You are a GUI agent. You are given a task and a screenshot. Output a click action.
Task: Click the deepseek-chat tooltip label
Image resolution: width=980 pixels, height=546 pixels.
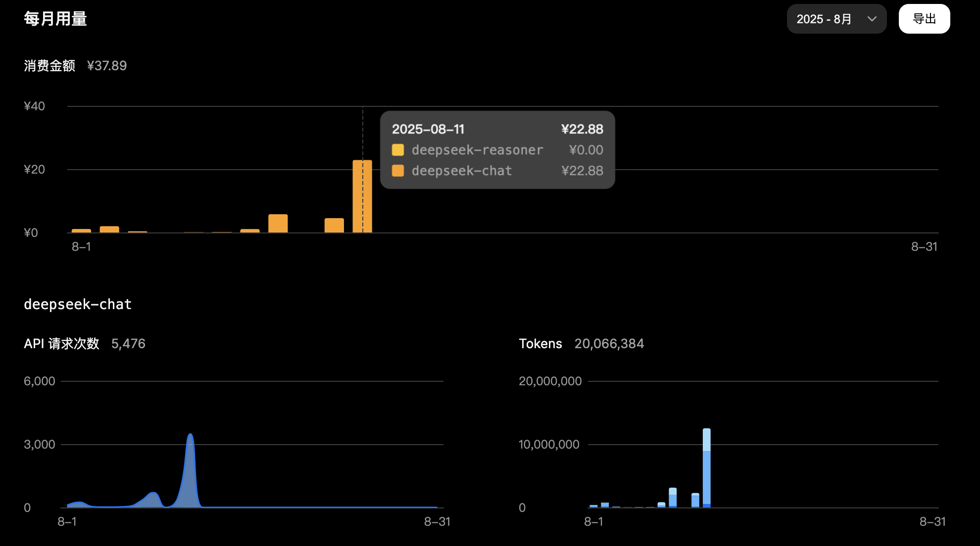[462, 171]
